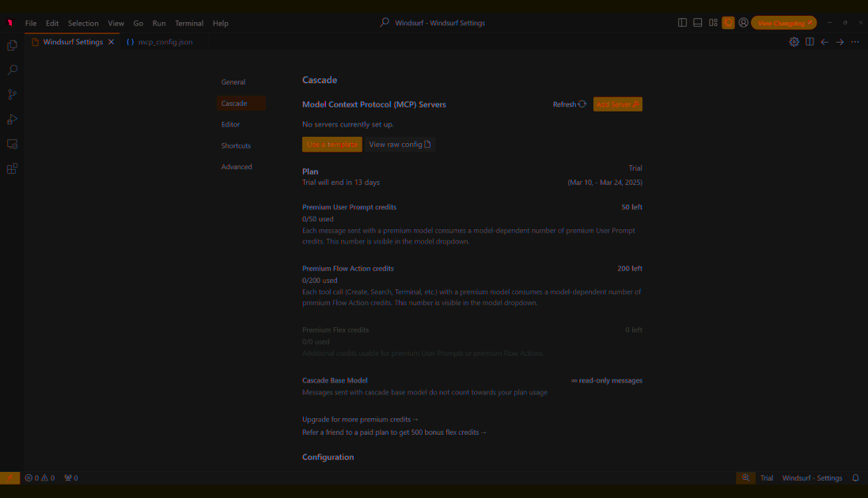Click the Accounts profile icon

[x=743, y=23]
